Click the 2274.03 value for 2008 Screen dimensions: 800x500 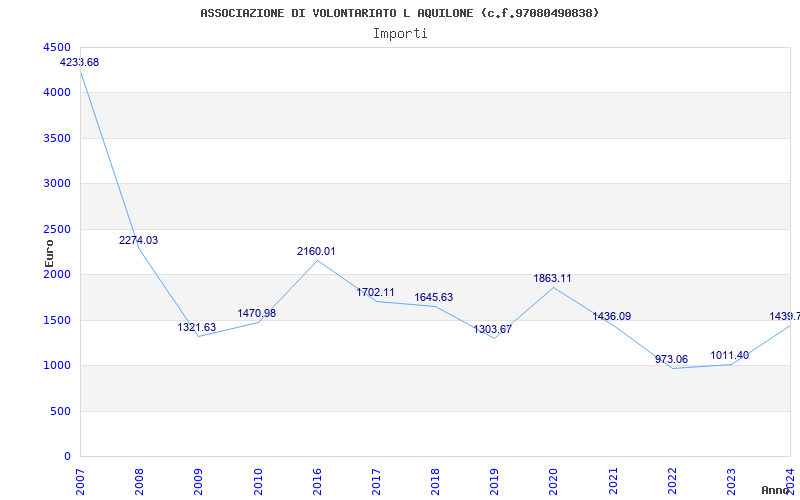point(138,240)
